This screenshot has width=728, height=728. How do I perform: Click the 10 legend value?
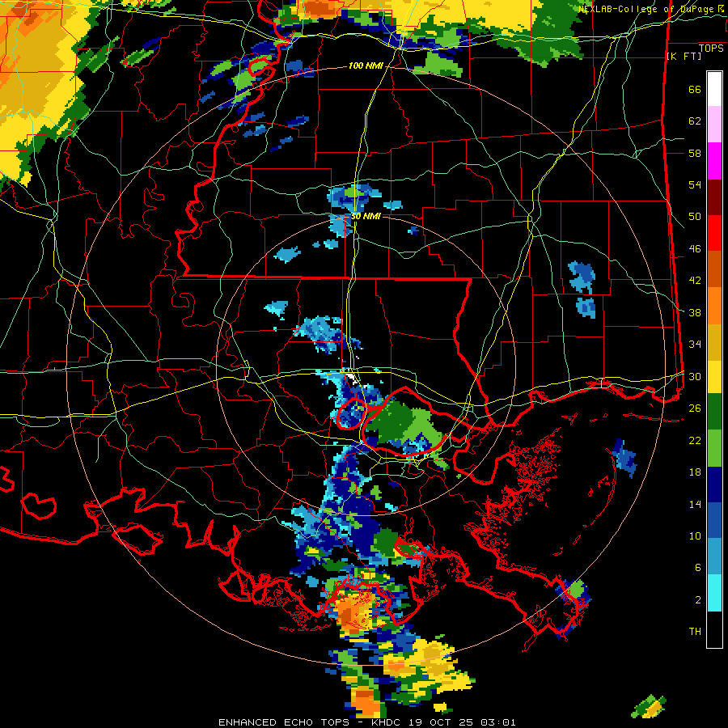click(x=695, y=535)
